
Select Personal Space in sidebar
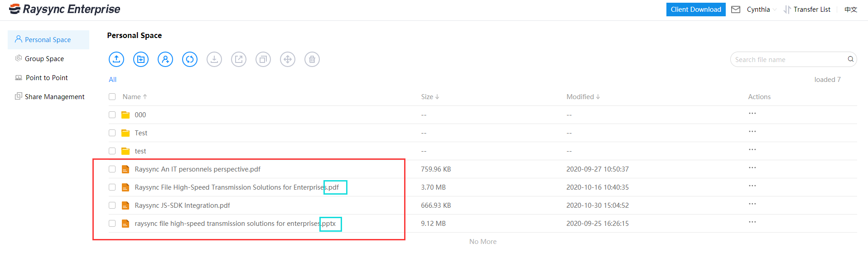48,40
